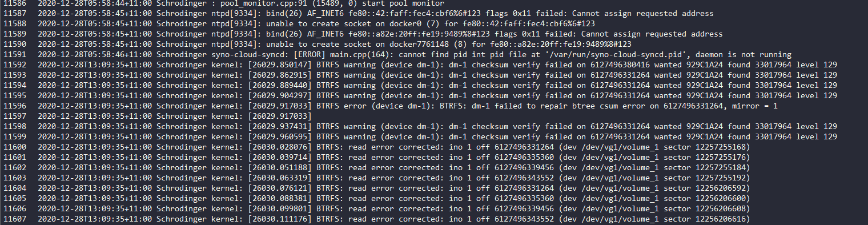Click line number 11593 in the gutter

click(14, 75)
